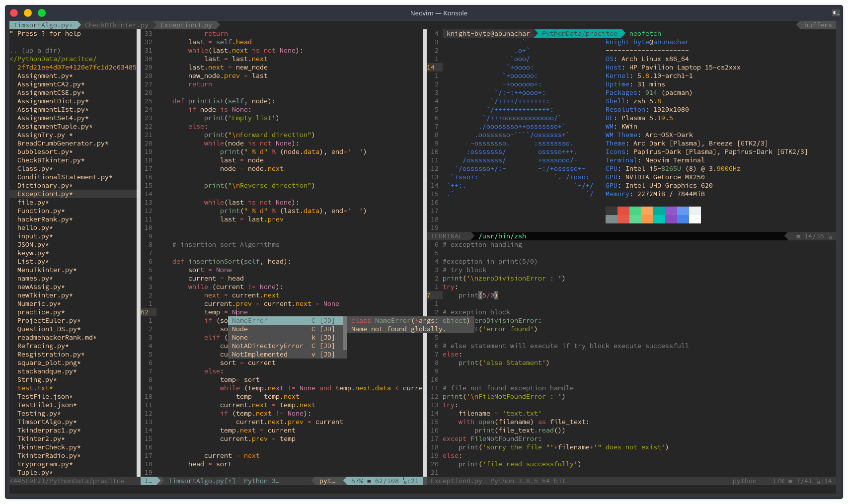
Task: Click the 14/35 line counter
Action: [814, 236]
